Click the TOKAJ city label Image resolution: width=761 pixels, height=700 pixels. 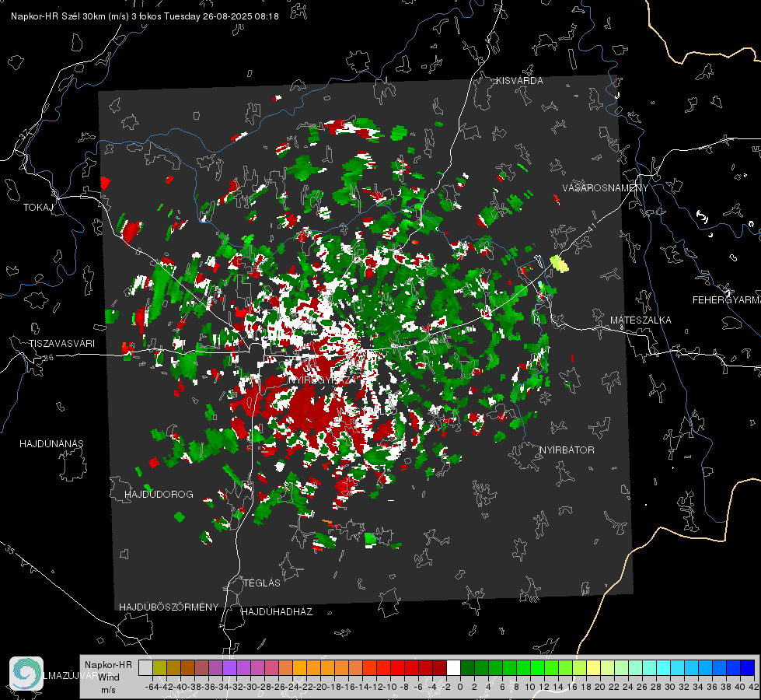[x=38, y=208]
